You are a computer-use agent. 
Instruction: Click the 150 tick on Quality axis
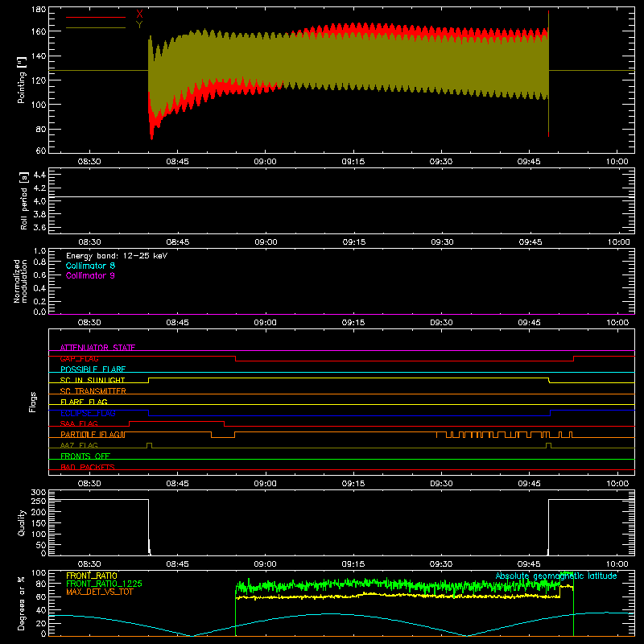tap(39, 523)
